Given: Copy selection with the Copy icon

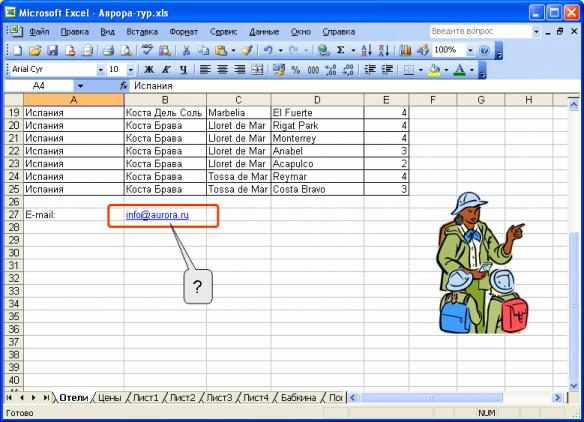Looking at the screenshot, I should coord(203,50).
